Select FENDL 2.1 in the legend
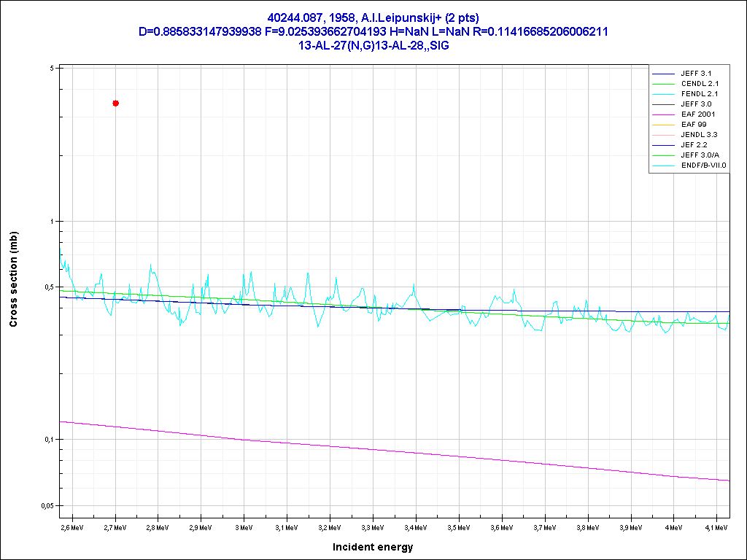Viewport: 747px width, 560px height. [699, 94]
